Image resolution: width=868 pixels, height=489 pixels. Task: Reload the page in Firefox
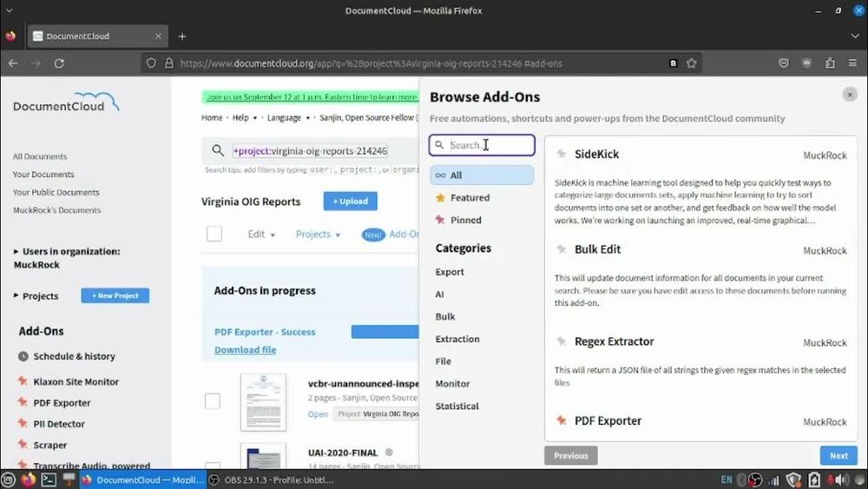(59, 63)
